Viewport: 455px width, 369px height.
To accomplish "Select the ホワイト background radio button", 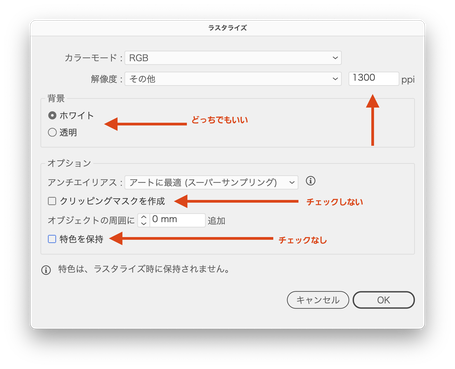I will (52, 116).
